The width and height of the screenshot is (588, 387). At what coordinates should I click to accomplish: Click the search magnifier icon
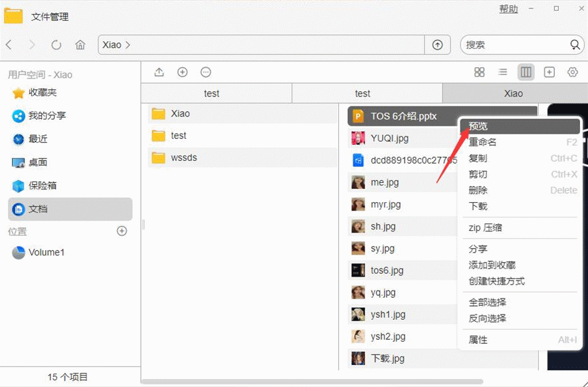pos(575,45)
